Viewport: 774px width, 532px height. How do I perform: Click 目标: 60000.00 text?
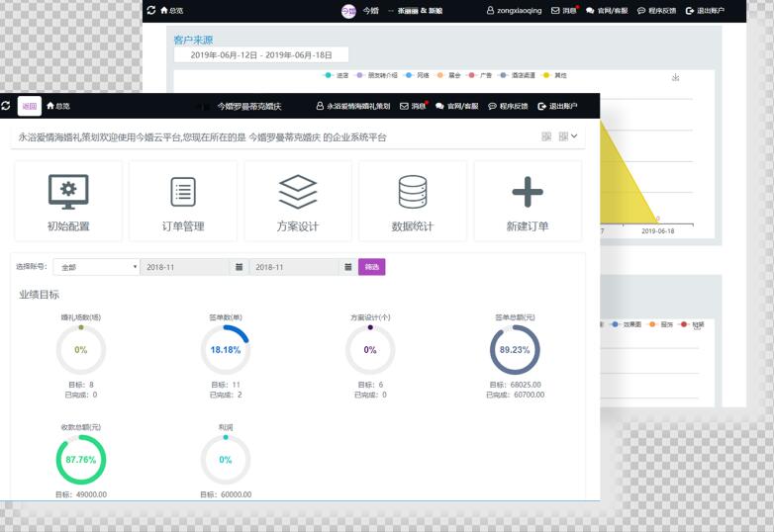(x=226, y=494)
